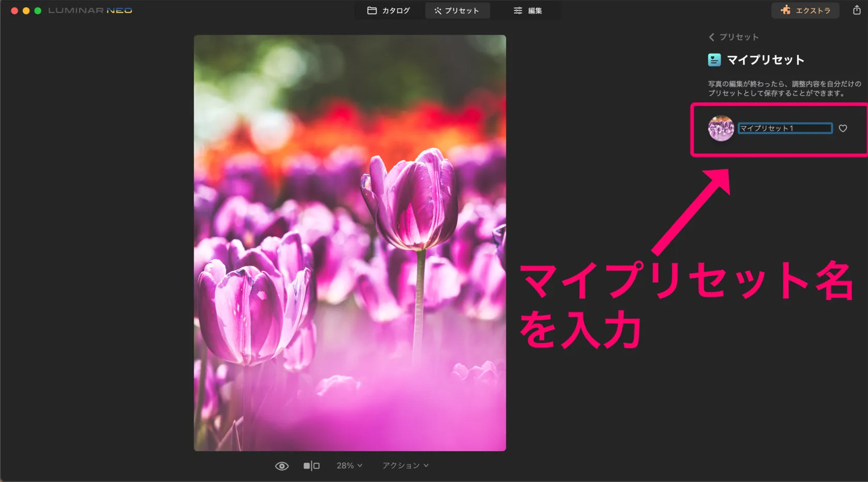Expand the アクション dropdown menu

coord(405,466)
